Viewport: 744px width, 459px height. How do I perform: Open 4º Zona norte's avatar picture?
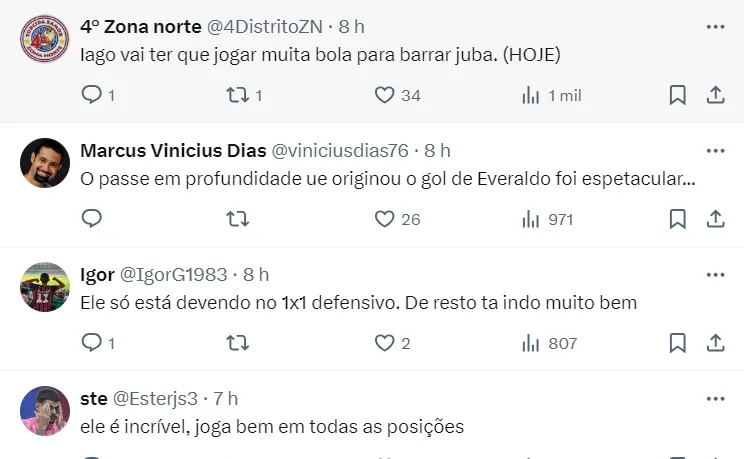point(45,40)
